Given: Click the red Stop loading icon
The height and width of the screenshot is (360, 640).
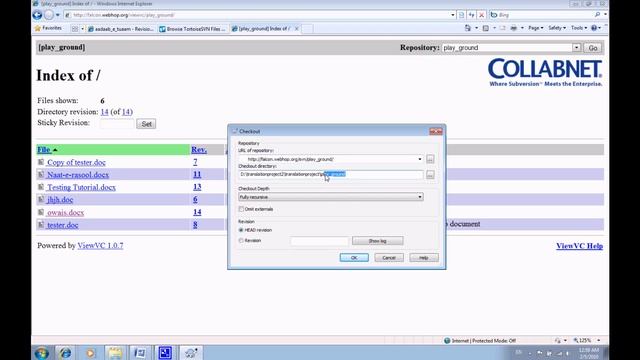Looking at the screenshot, I should coord(482,15).
